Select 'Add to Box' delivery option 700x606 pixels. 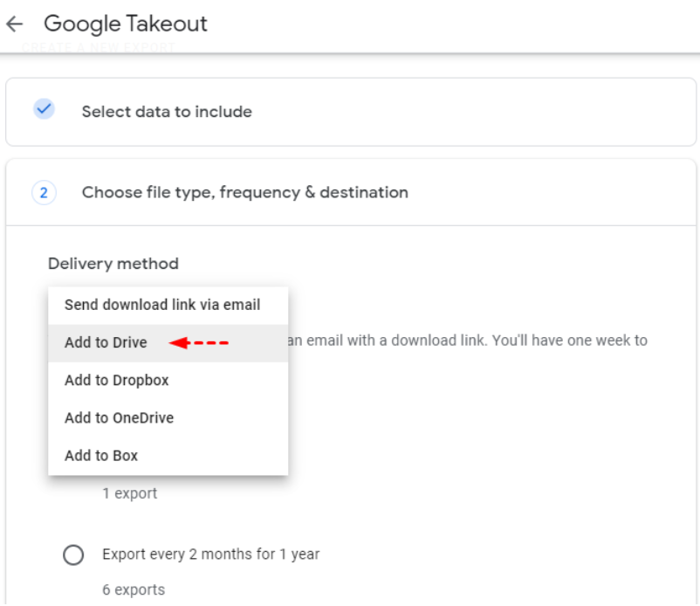(168, 456)
